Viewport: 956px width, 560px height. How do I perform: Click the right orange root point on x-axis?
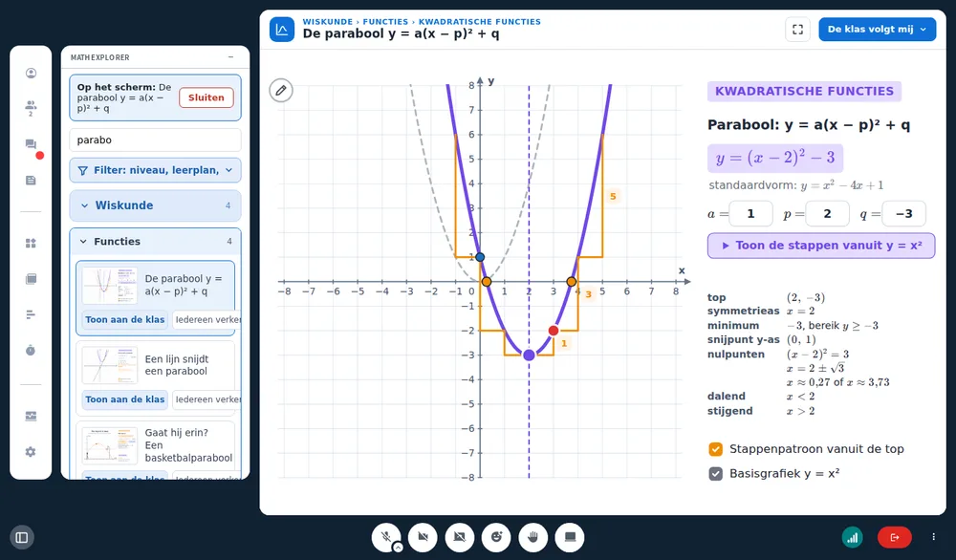click(572, 282)
